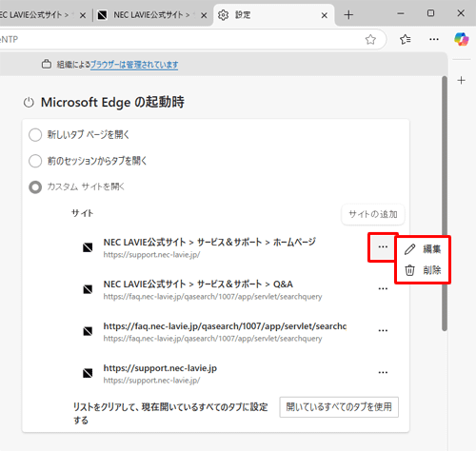Click the https://support.nec-lavie.jp bold title

tap(160, 368)
